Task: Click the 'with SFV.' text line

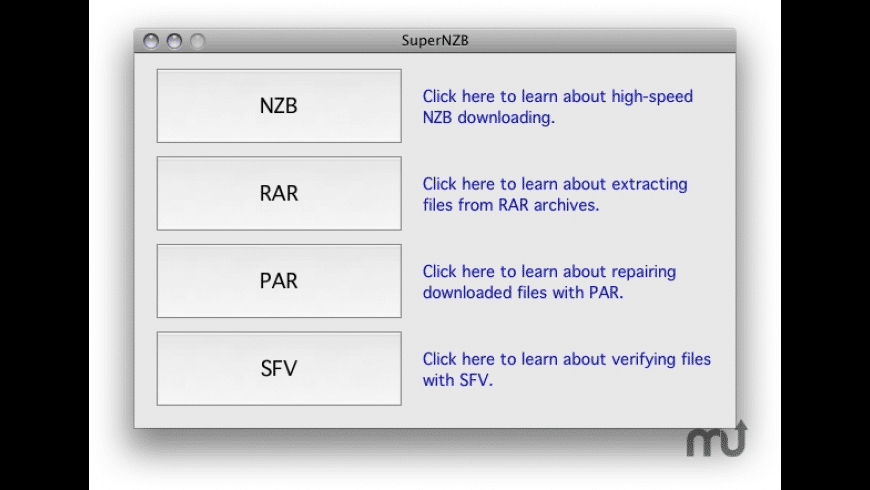Action: point(458,380)
